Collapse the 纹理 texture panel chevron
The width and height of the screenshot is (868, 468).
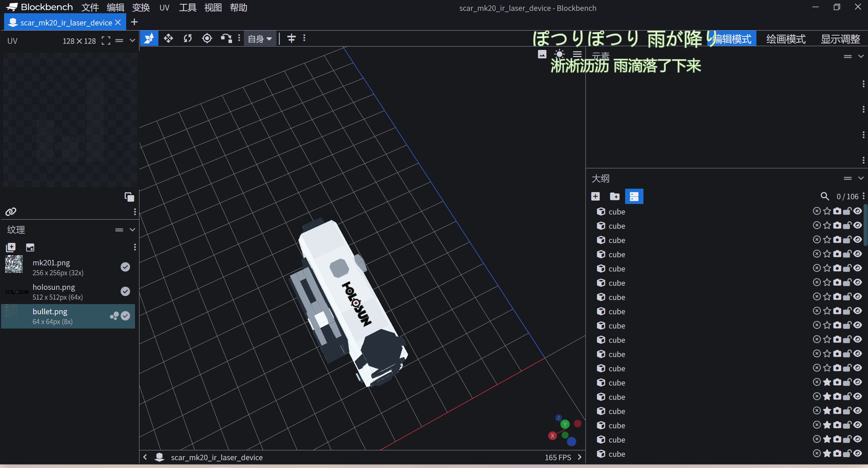click(x=132, y=230)
